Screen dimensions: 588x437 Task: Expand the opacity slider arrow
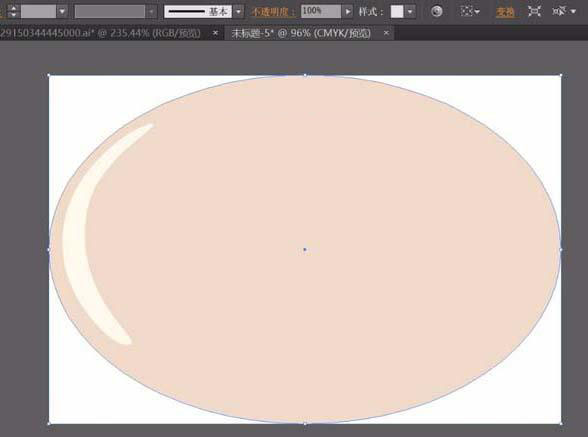point(348,12)
